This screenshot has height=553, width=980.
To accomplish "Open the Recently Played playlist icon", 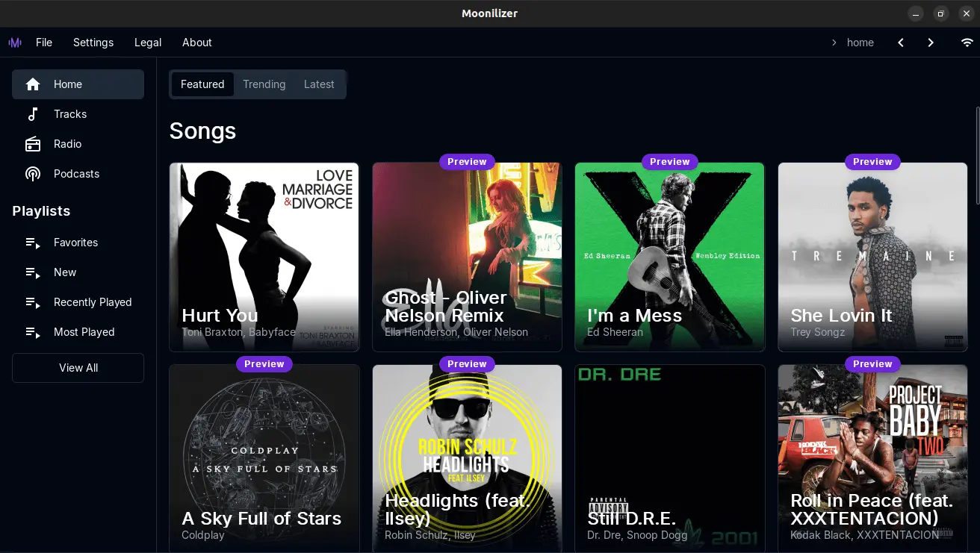I will (33, 302).
